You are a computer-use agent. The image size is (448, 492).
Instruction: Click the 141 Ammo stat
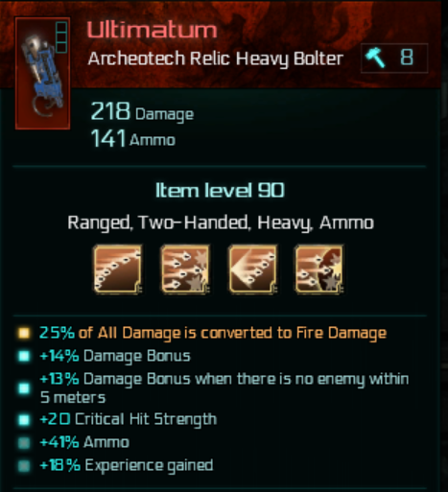133,138
